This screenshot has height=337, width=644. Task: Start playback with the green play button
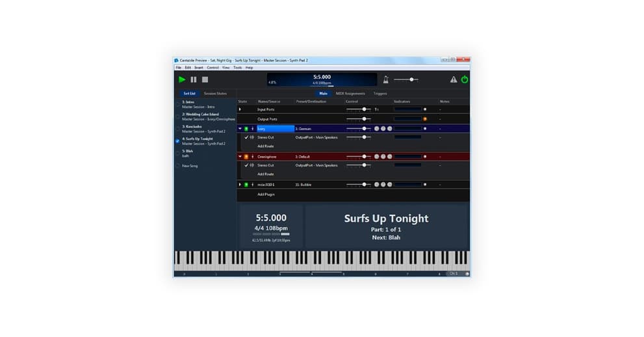pos(182,80)
